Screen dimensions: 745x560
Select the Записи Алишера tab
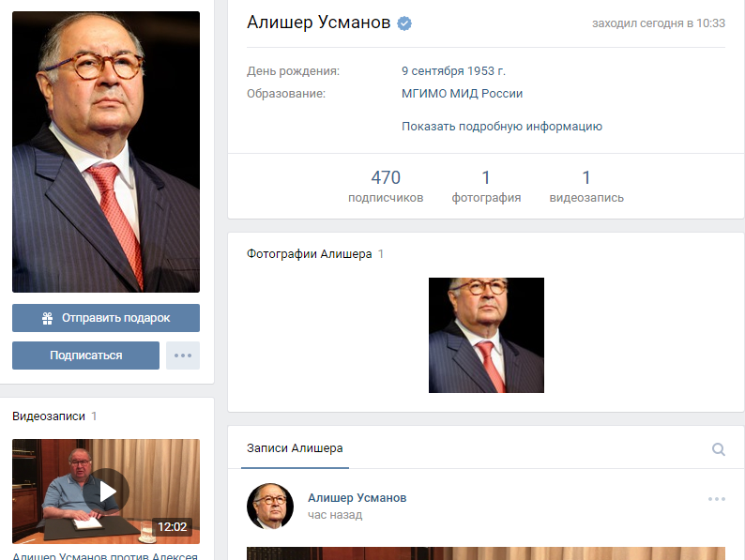tap(295, 447)
